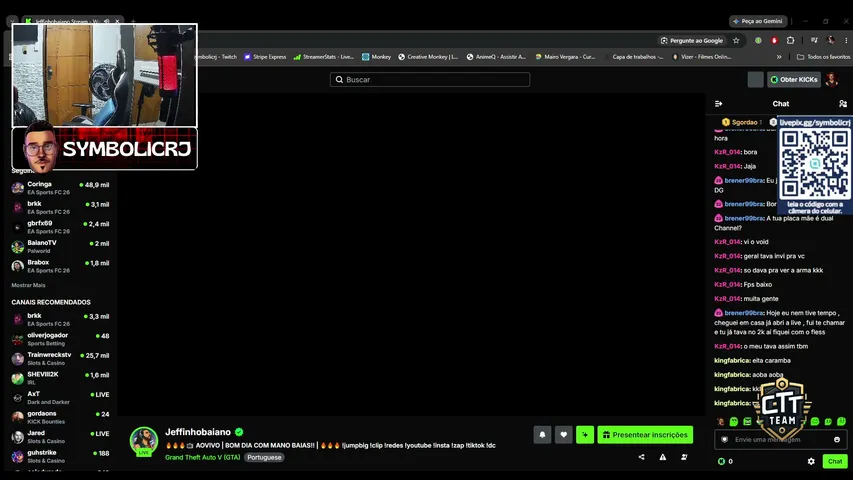
Task: Open oliverjogador recommended channel
Action: pyautogui.click(x=60, y=339)
